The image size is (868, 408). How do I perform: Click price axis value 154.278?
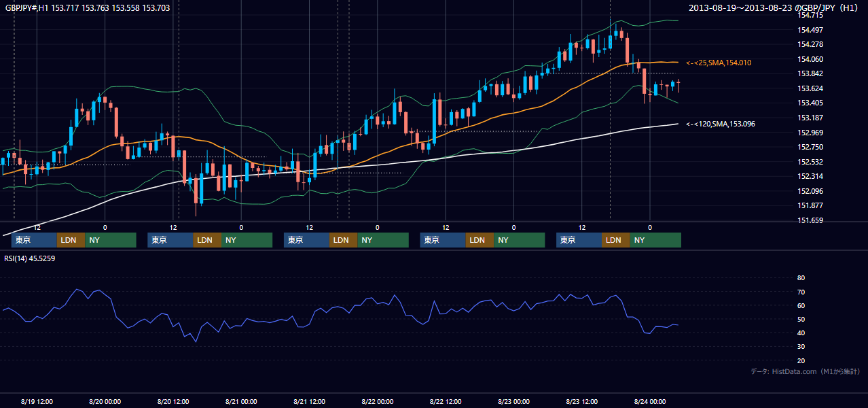(x=811, y=44)
